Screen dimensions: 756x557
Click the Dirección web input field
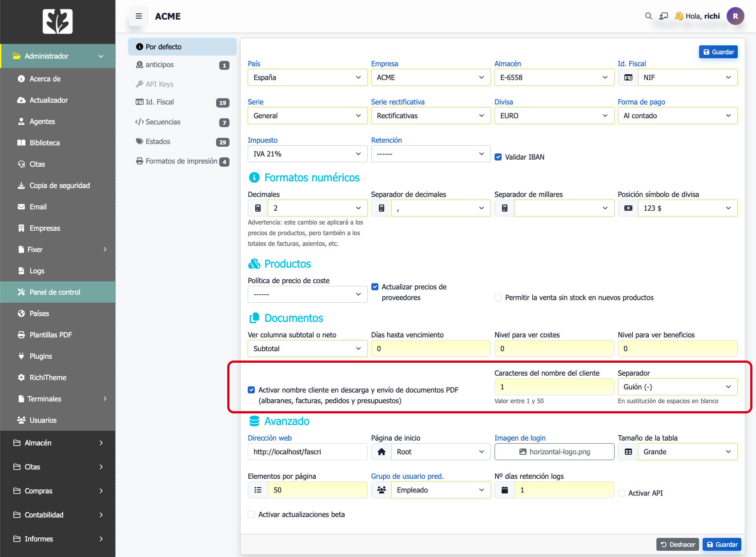pyautogui.click(x=307, y=452)
